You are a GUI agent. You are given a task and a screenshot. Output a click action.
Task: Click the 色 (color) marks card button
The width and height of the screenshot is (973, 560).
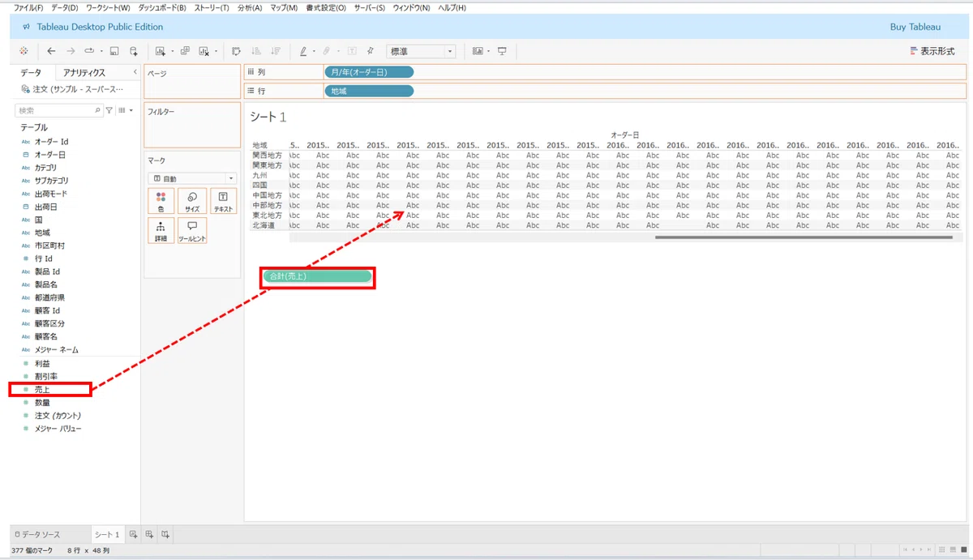point(161,201)
